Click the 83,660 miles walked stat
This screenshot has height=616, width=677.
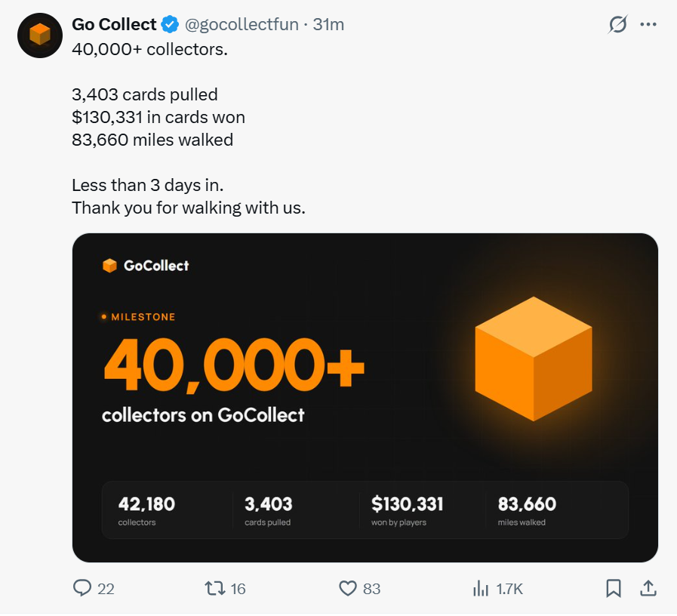[527, 510]
